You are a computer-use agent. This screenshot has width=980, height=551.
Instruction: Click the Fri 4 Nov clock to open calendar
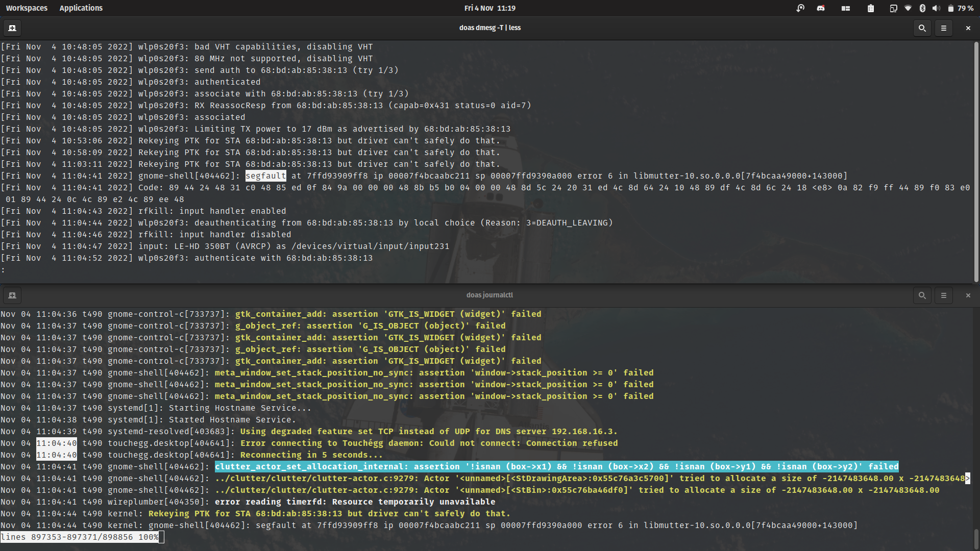pos(489,8)
